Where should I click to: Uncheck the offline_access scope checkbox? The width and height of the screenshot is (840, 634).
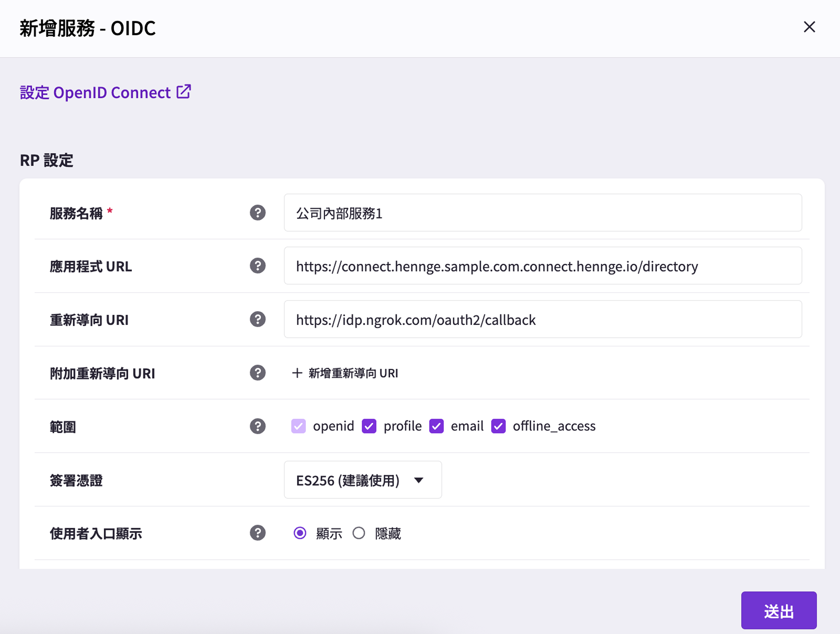click(x=498, y=426)
